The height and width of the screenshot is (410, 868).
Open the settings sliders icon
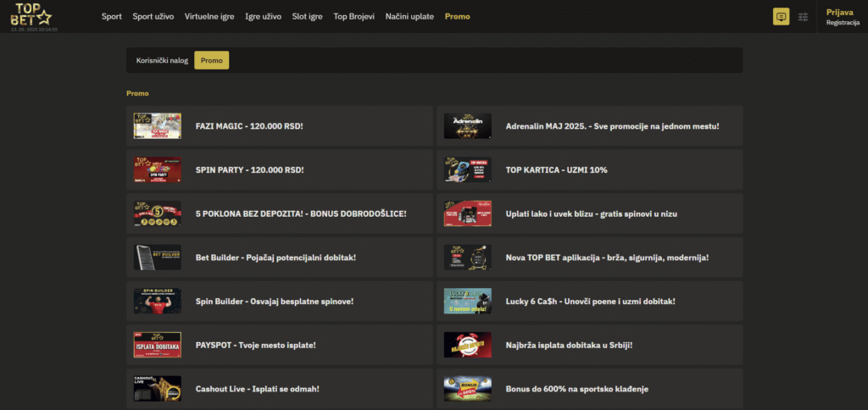coord(804,16)
